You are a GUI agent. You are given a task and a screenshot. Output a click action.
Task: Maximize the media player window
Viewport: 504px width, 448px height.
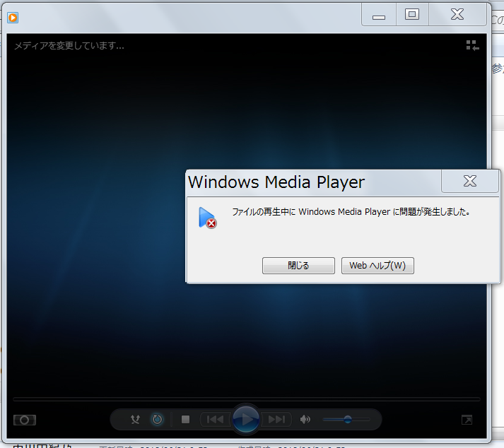pyautogui.click(x=412, y=15)
